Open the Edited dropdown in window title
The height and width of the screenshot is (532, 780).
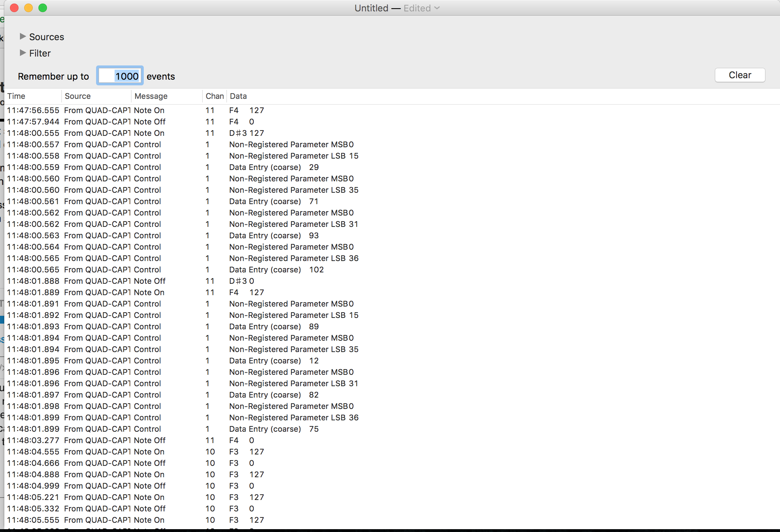(422, 8)
